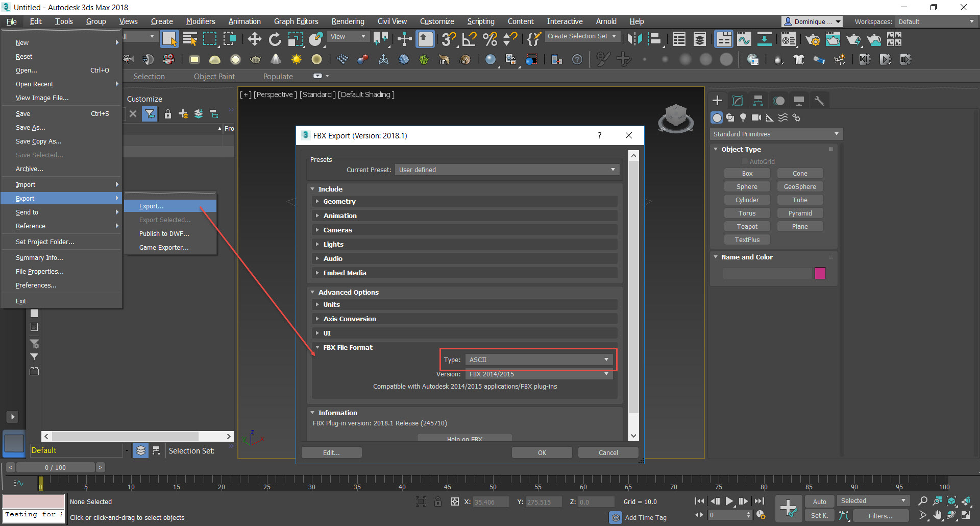Toggle Auto Key animation mode
This screenshot has width=980, height=526.
(x=819, y=501)
